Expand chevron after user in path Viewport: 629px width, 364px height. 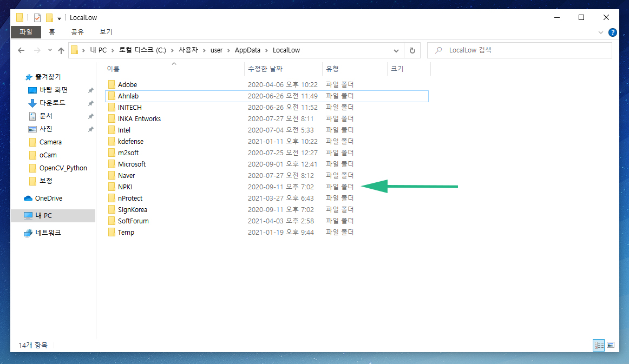(x=228, y=50)
